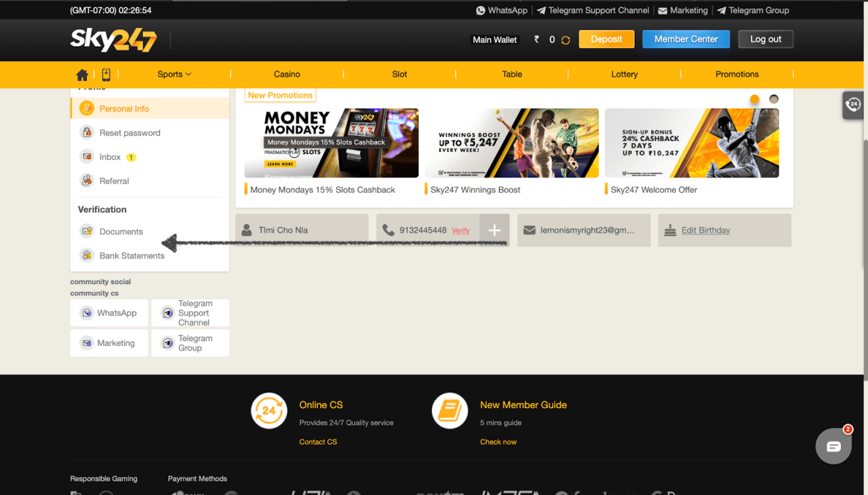Click the Sky247 logo
Screen dimensions: 868x495
tap(113, 40)
